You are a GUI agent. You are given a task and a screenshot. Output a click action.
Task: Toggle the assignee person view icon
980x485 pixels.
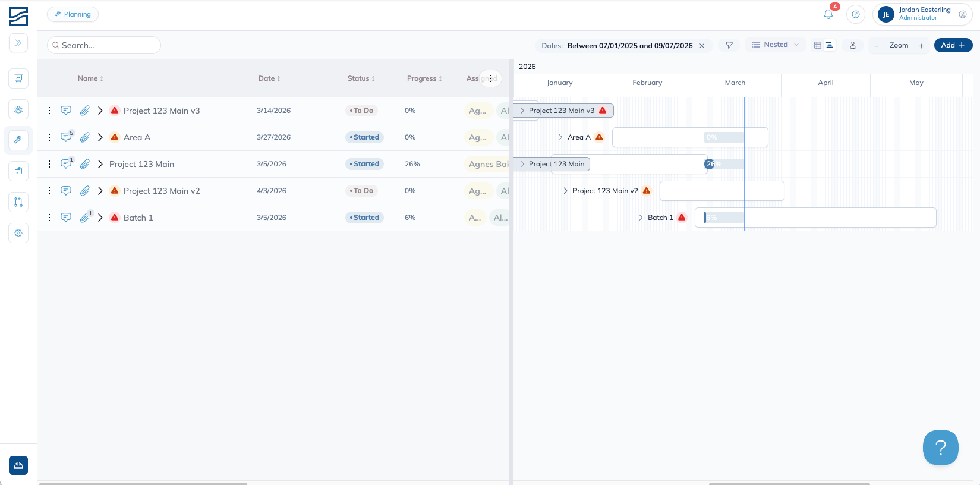(852, 45)
